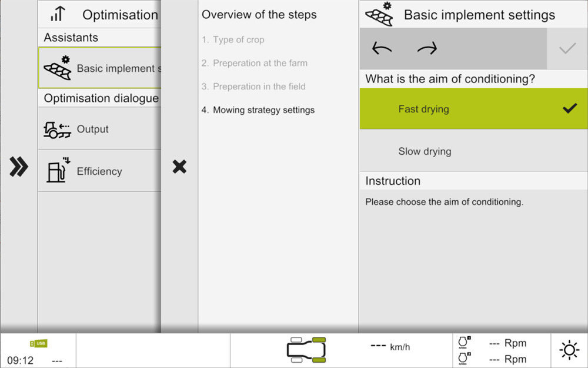Screen dimensions: 588x368
Task: Open brightness settings sun icon
Action: (x=569, y=350)
